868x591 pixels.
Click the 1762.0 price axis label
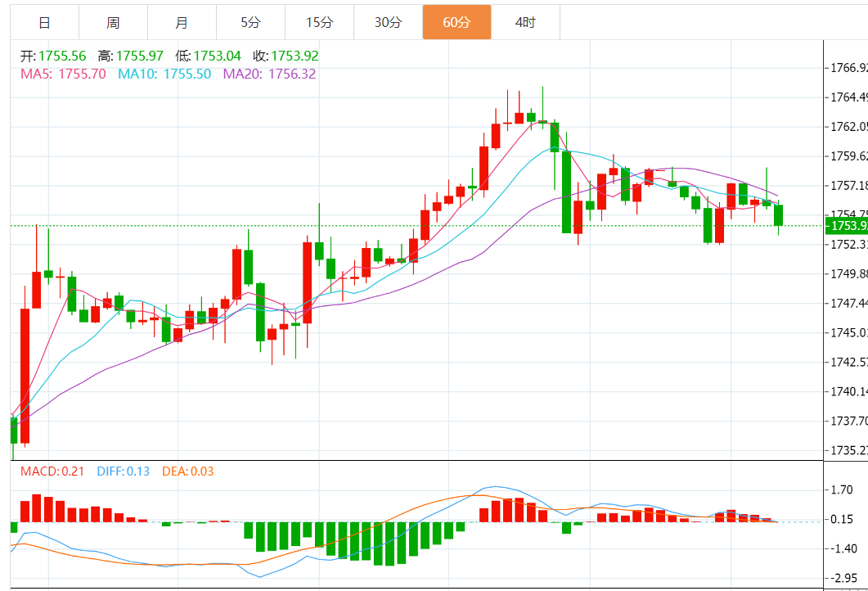click(849, 127)
